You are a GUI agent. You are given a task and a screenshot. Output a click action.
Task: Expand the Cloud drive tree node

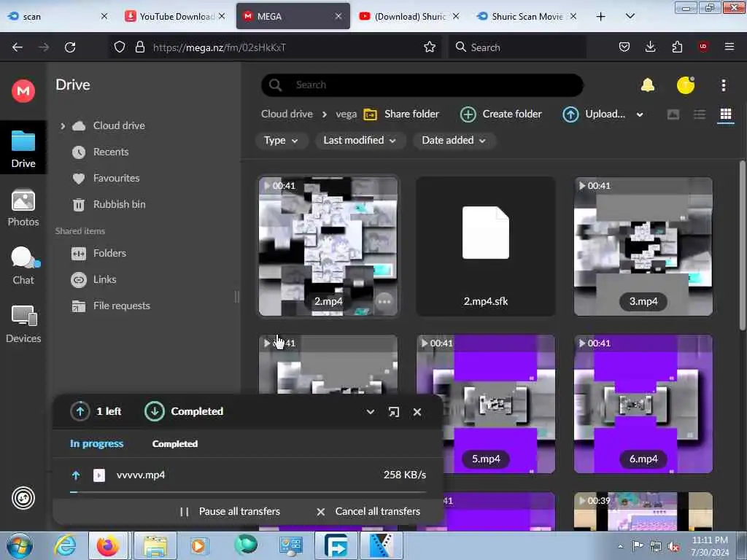point(63,125)
